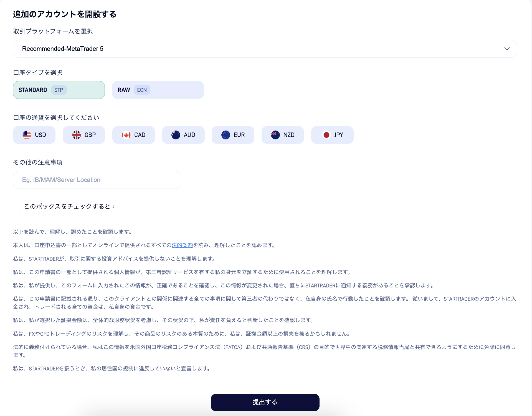The width and height of the screenshot is (532, 416).
Task: Select the RAW ECN account type
Action: [x=158, y=90]
